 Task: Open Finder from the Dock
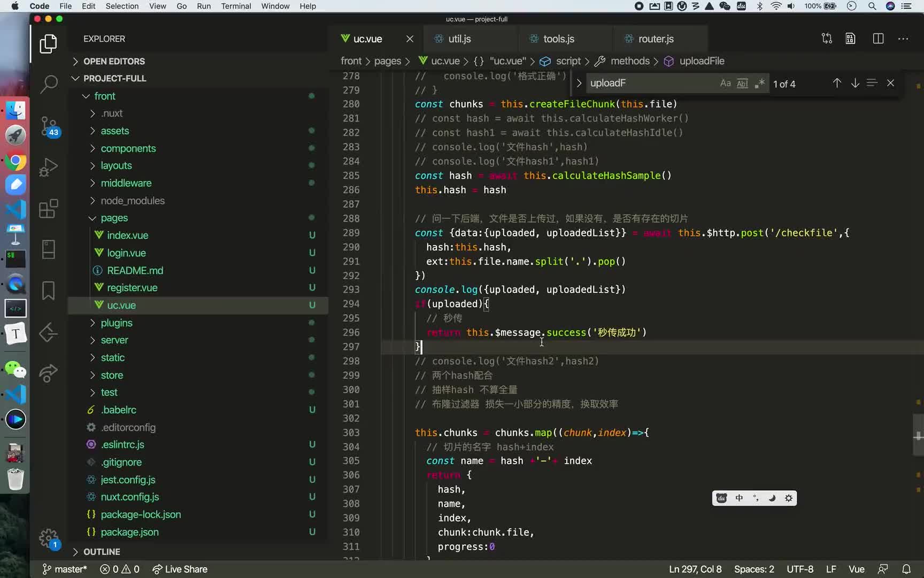(16, 111)
